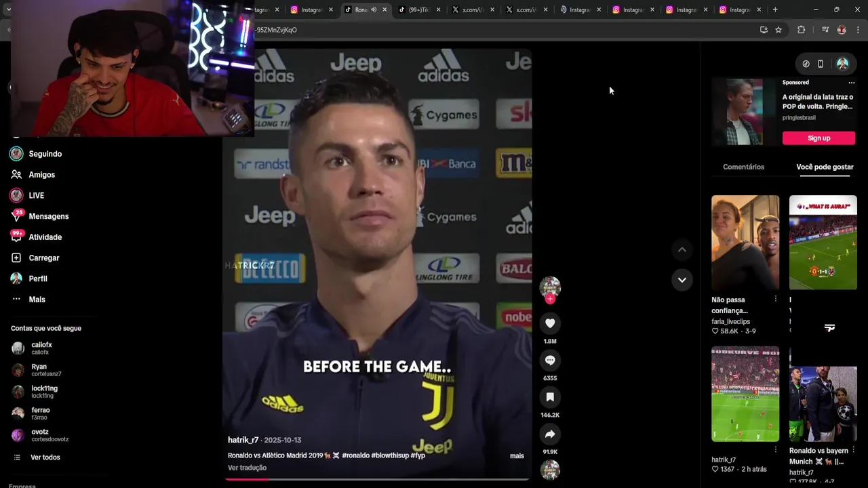Open profile avatar at top right

pos(842,64)
